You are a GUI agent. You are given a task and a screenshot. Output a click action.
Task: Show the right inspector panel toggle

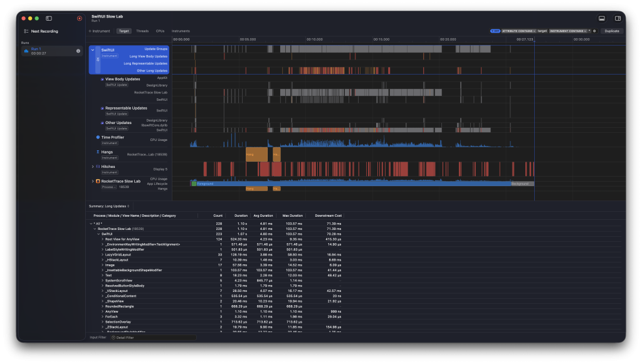[x=618, y=18]
